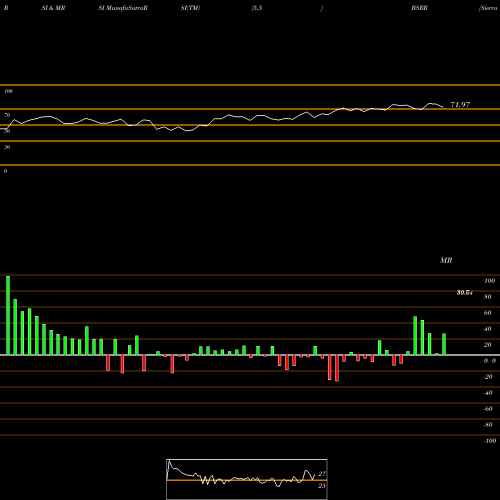
Task: Click the '(5,5' parameter text
Action: 257,8
